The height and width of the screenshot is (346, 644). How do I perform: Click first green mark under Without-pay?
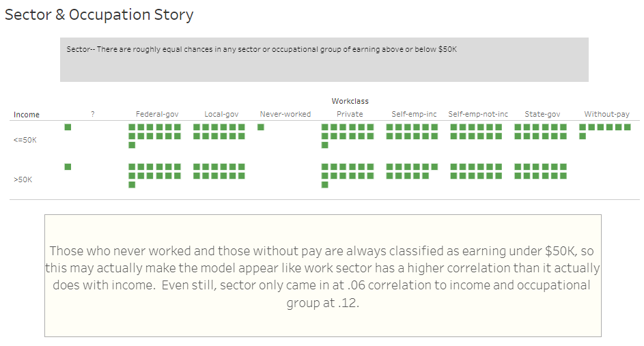tap(583, 127)
